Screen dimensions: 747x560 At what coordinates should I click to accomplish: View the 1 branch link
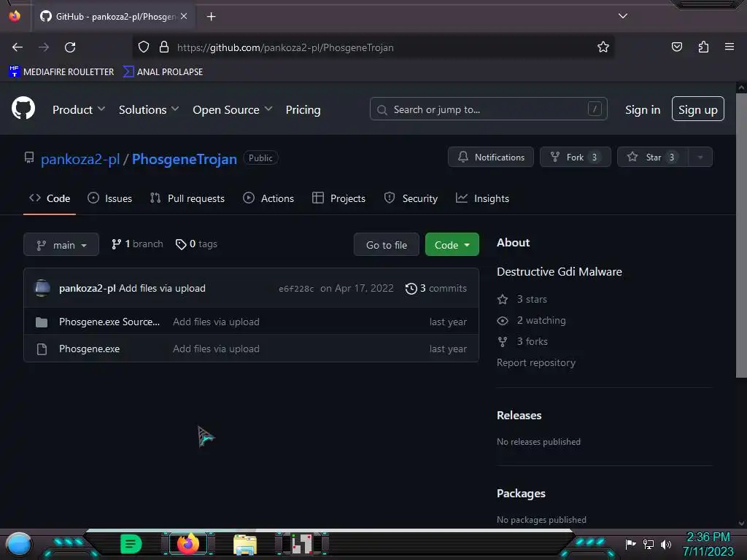tap(137, 244)
